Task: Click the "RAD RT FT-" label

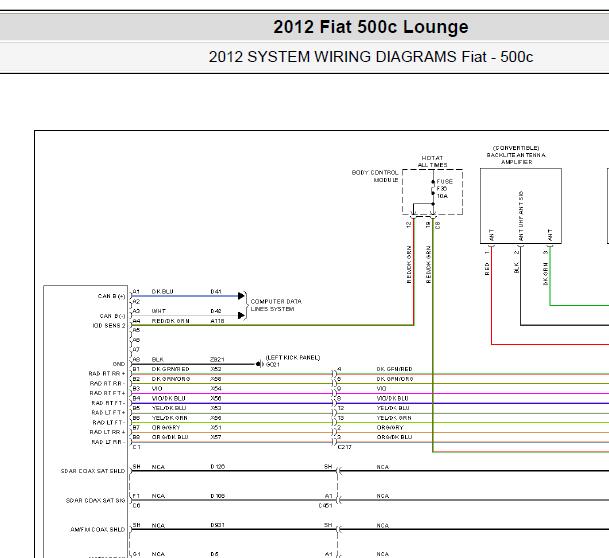Action: coord(108,403)
